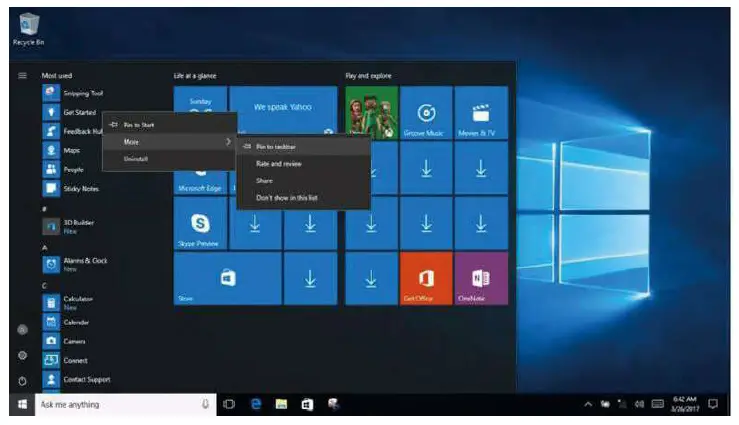Viewport: 739px width, 425px height.
Task: Launch Edge from the taskbar
Action: pos(255,404)
